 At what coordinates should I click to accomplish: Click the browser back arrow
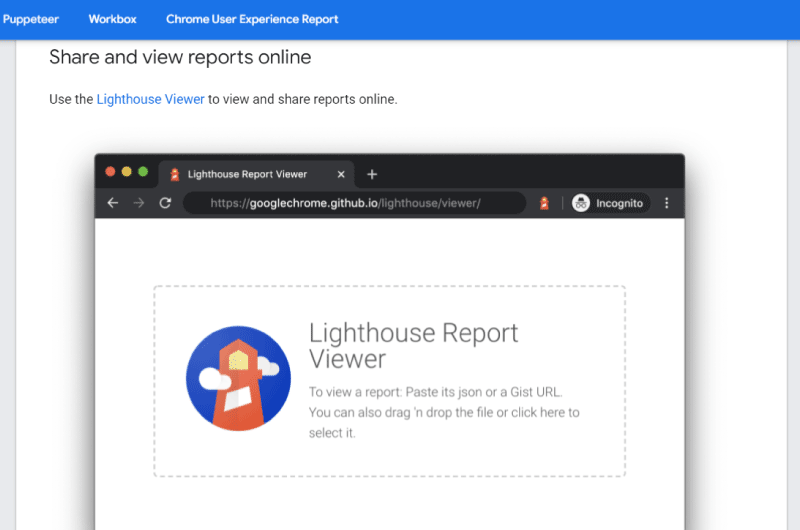[113, 203]
